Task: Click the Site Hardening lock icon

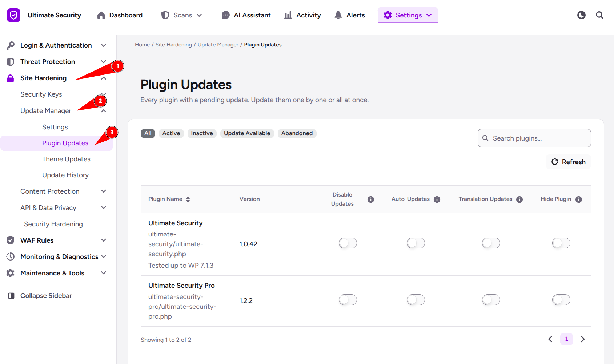Action: point(11,78)
